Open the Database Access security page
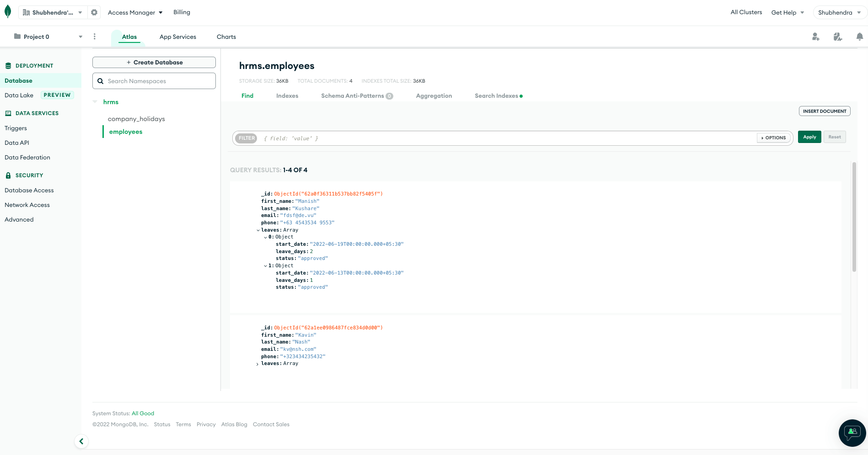 pyautogui.click(x=29, y=190)
